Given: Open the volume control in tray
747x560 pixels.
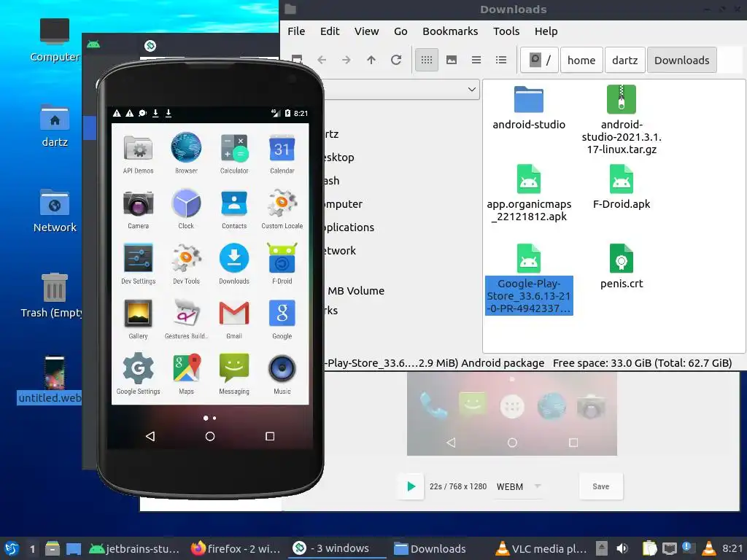Looking at the screenshot, I should pyautogui.click(x=622, y=548).
